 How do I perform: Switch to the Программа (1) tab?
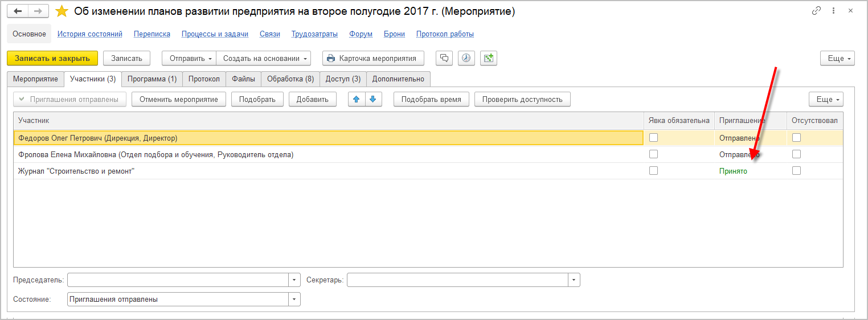[152, 79]
